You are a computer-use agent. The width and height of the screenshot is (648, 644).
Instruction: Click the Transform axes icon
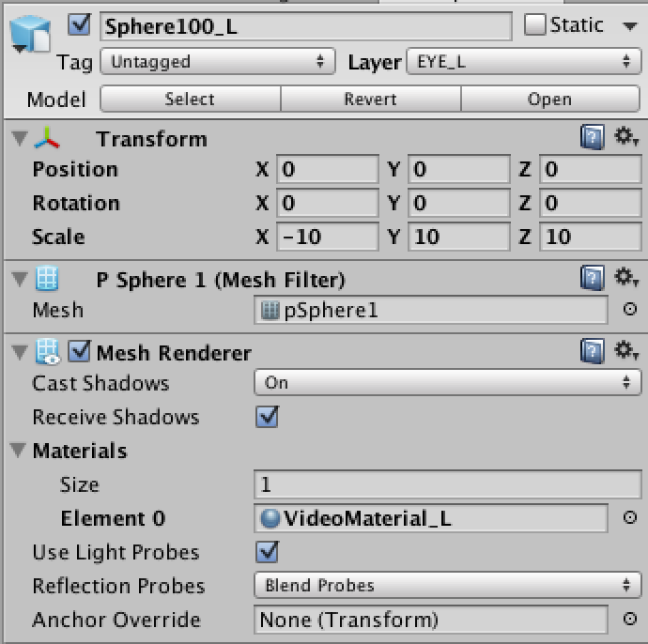(x=47, y=138)
